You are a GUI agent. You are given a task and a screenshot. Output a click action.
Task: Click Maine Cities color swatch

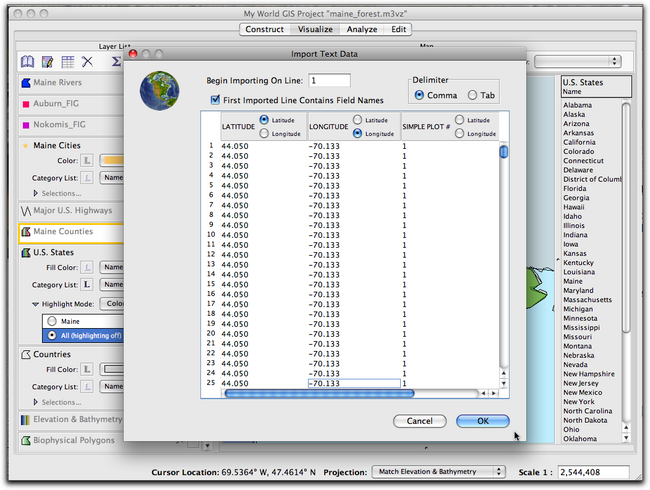coord(110,160)
